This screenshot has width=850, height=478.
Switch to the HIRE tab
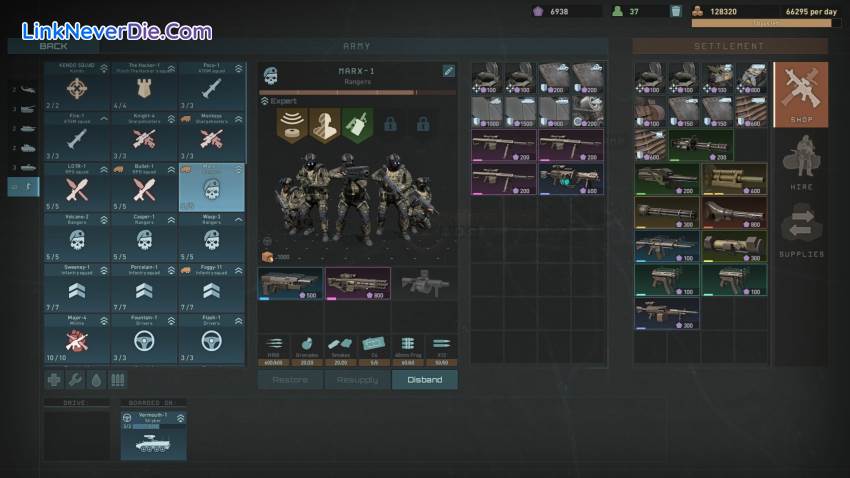pyautogui.click(x=801, y=162)
